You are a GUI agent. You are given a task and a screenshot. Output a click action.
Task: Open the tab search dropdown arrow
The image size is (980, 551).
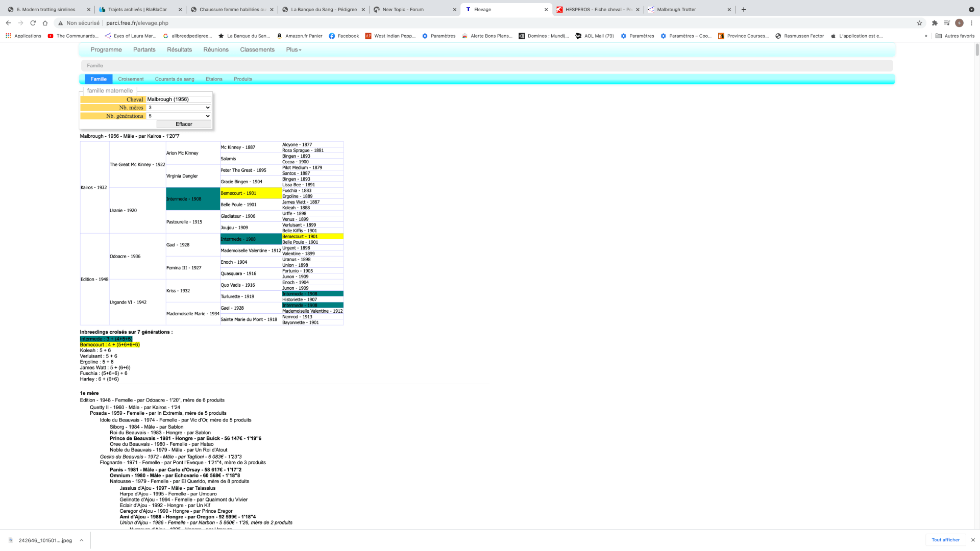tap(971, 9)
